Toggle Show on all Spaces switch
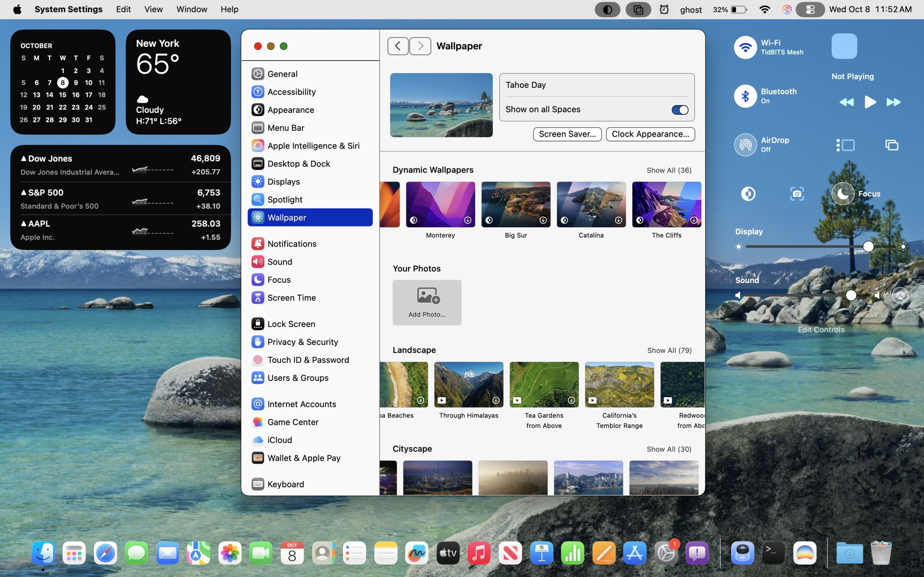 tap(680, 110)
